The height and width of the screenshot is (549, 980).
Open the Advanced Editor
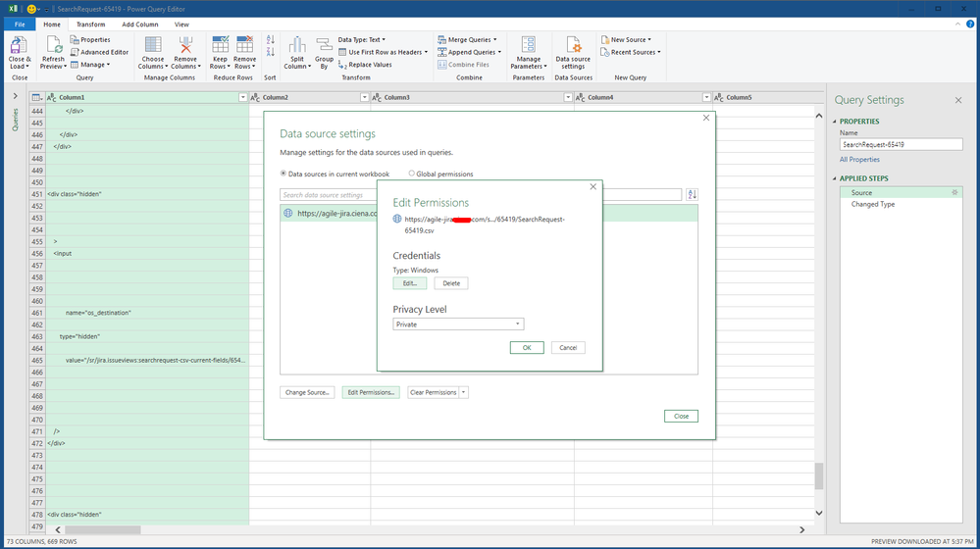click(x=99, y=52)
